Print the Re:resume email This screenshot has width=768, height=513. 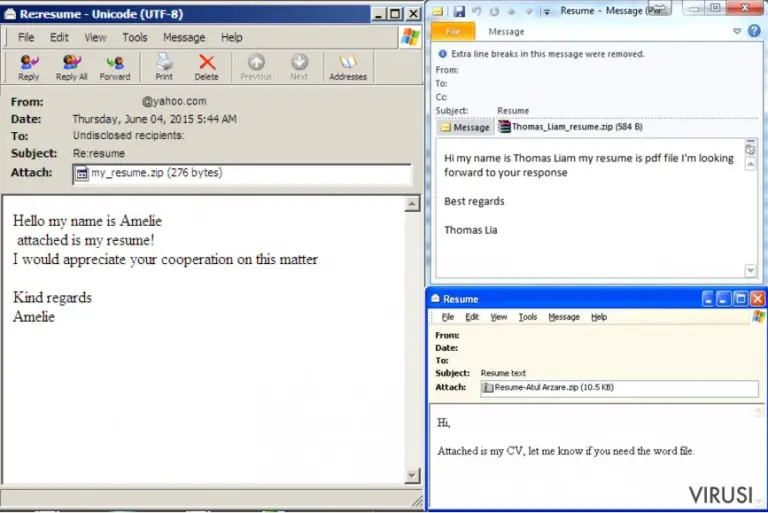[164, 68]
